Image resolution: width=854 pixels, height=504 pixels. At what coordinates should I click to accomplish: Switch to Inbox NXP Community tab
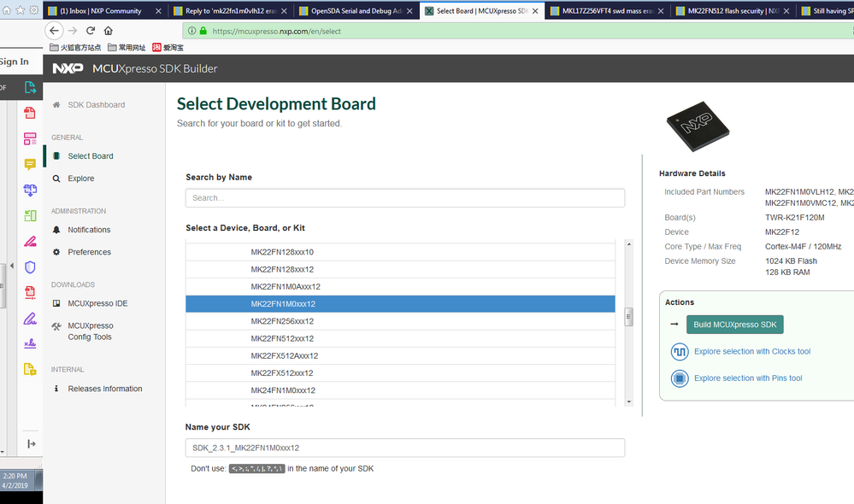[x=101, y=11]
